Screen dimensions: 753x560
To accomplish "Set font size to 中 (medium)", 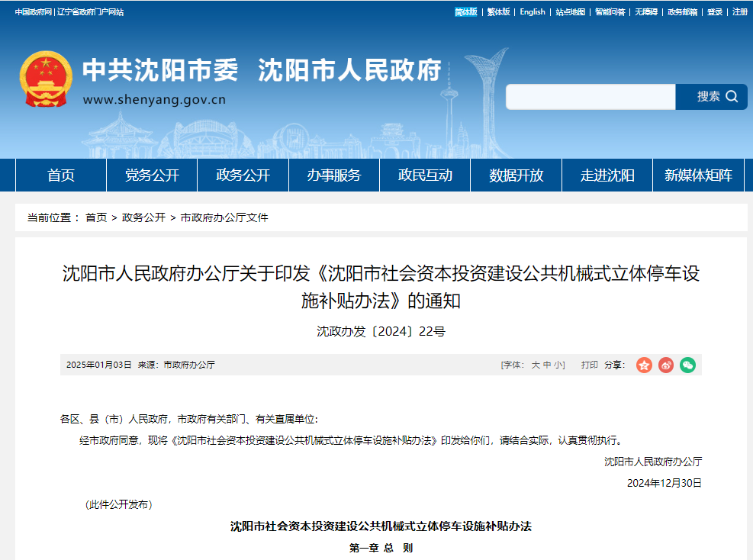I will tap(547, 365).
